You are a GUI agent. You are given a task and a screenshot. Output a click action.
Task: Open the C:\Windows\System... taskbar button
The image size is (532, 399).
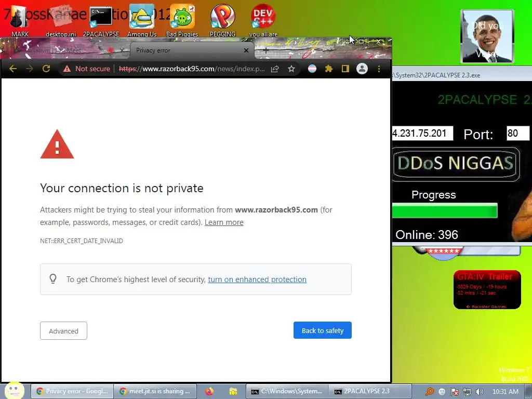point(287,391)
